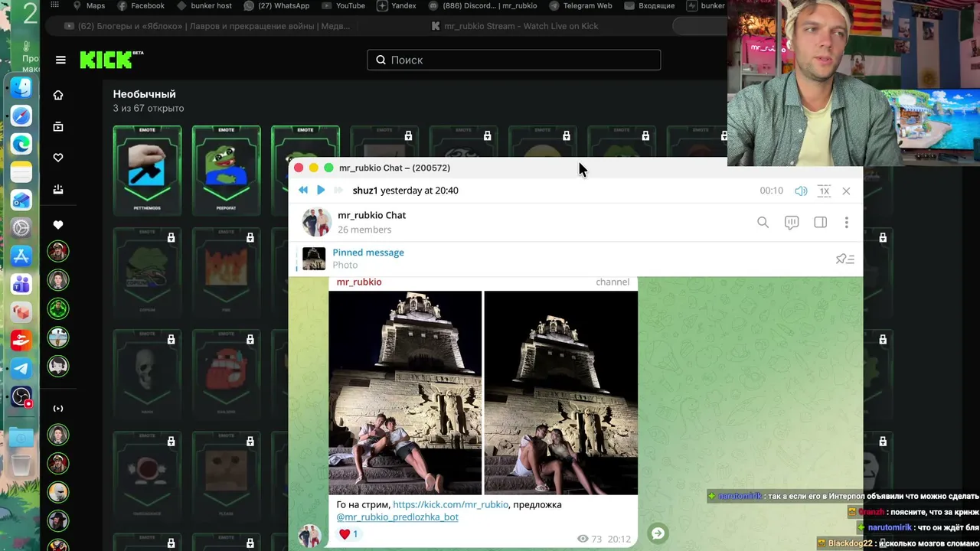
Task: Switch to the YouTube Блогеры и «Яблоко» tab
Action: [207, 26]
